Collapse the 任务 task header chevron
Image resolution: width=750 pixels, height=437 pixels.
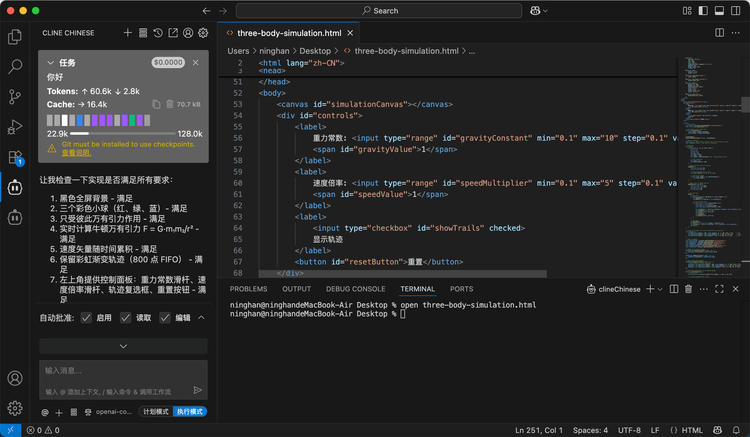pos(51,63)
